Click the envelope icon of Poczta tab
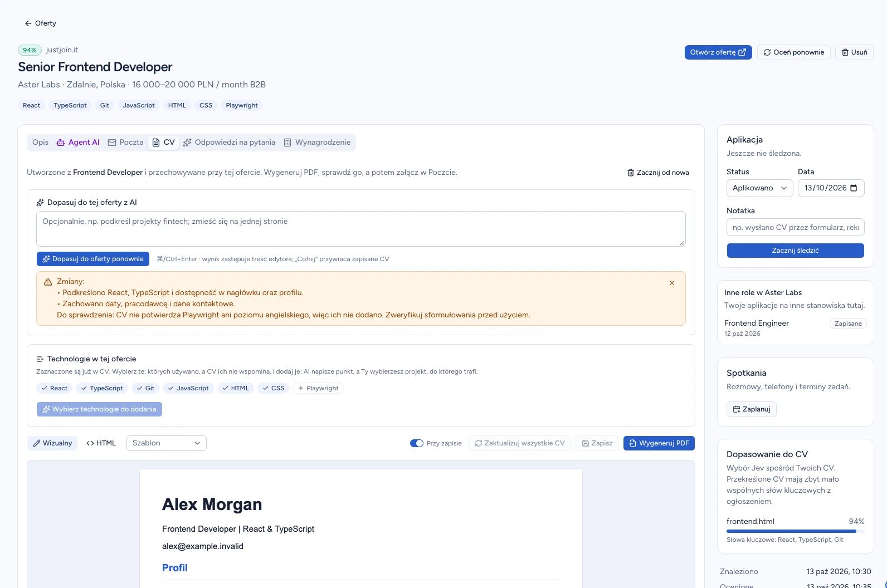The width and height of the screenshot is (887, 588). 112,143
